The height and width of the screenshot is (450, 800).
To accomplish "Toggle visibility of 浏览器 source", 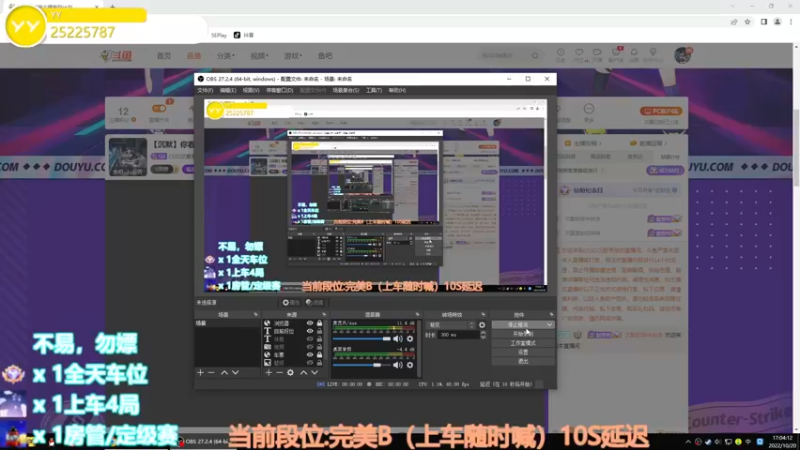I will (310, 323).
